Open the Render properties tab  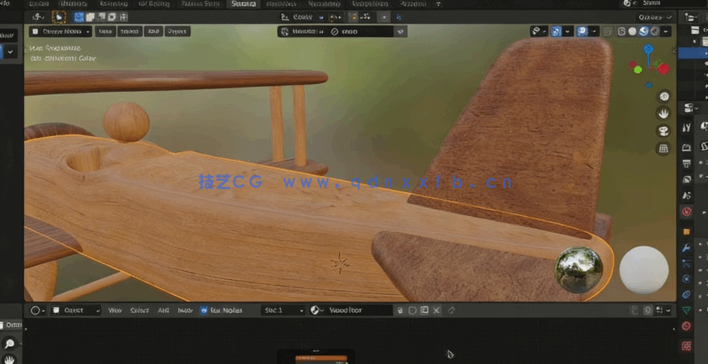(x=686, y=147)
